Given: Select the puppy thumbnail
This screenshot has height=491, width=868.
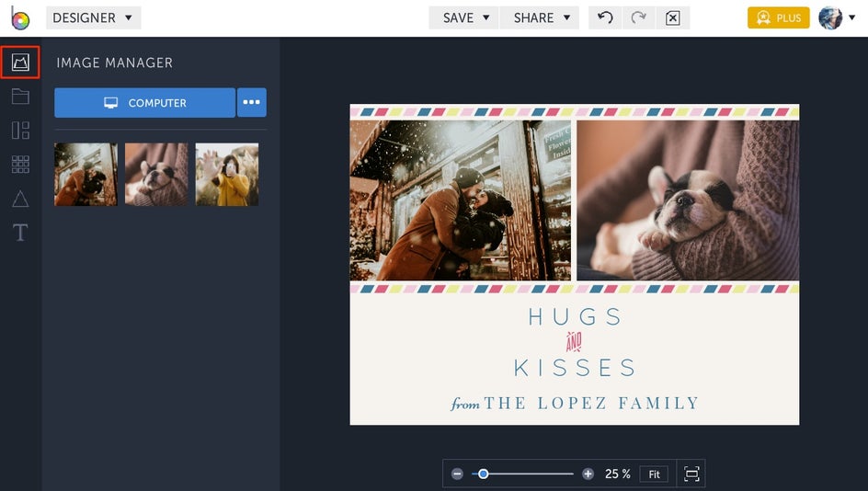Looking at the screenshot, I should (x=156, y=175).
